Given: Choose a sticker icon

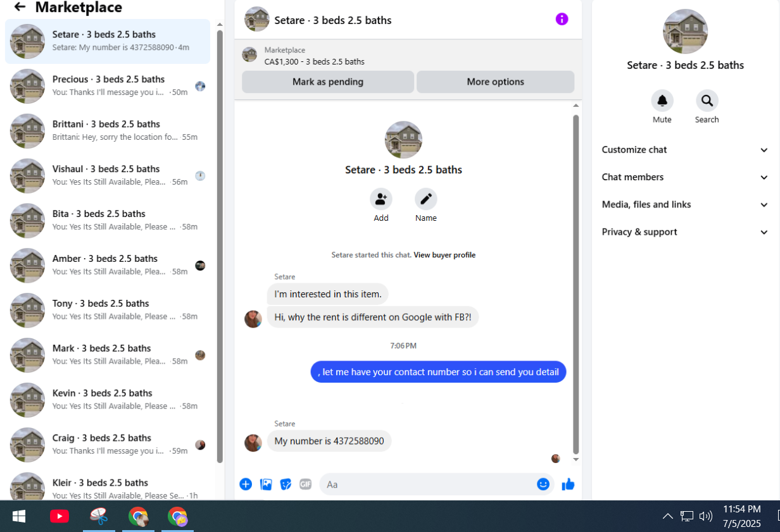Looking at the screenshot, I should click(x=286, y=484).
